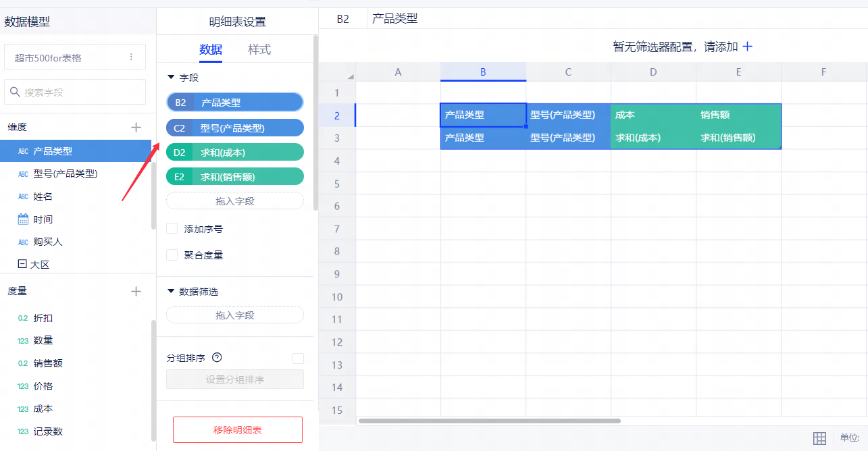Viewport: 868px width, 451px height.
Task: Click the calendar icon of 时间 field
Action: point(23,219)
